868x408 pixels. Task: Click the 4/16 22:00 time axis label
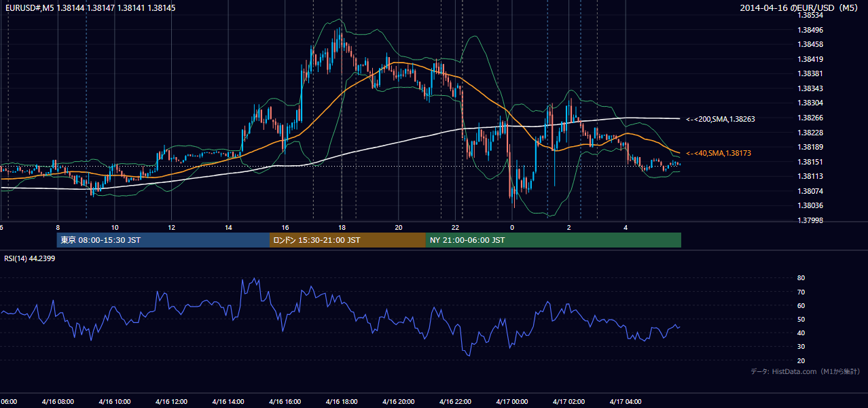point(456,402)
